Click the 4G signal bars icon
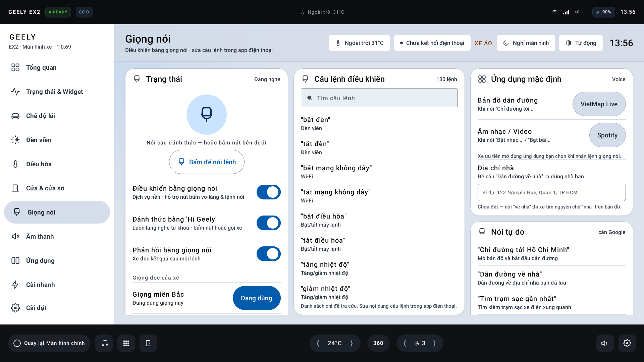644x362 pixels. click(566, 12)
